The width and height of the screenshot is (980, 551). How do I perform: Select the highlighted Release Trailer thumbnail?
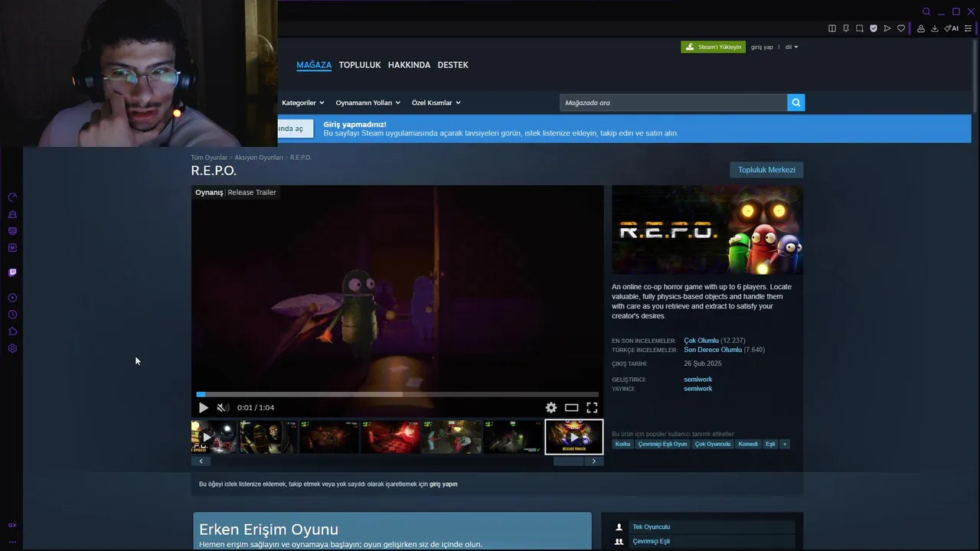click(x=574, y=437)
